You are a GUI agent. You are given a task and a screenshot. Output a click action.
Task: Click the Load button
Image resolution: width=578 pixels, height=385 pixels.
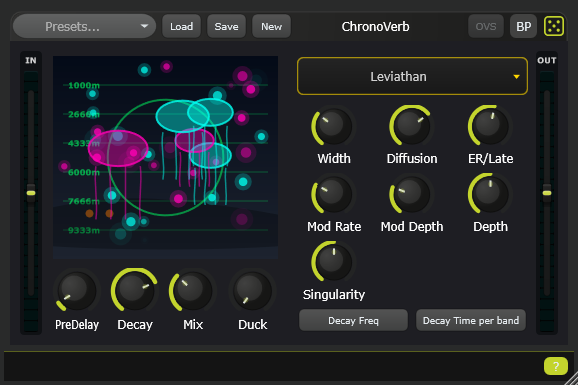(181, 26)
